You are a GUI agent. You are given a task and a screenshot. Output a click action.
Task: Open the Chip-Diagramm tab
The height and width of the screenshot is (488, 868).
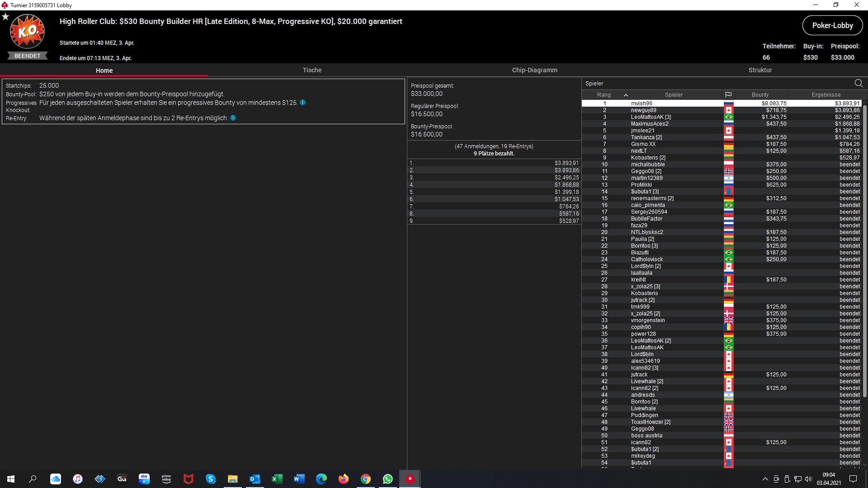tap(534, 70)
